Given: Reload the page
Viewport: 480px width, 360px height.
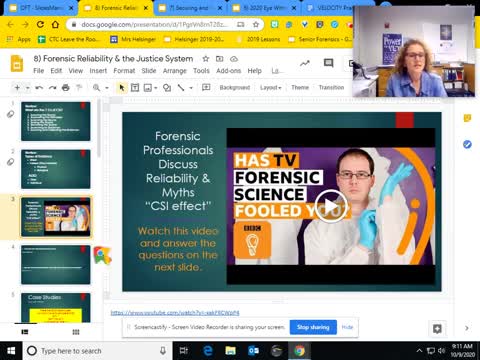Looking at the screenshot, I should click(40, 24).
